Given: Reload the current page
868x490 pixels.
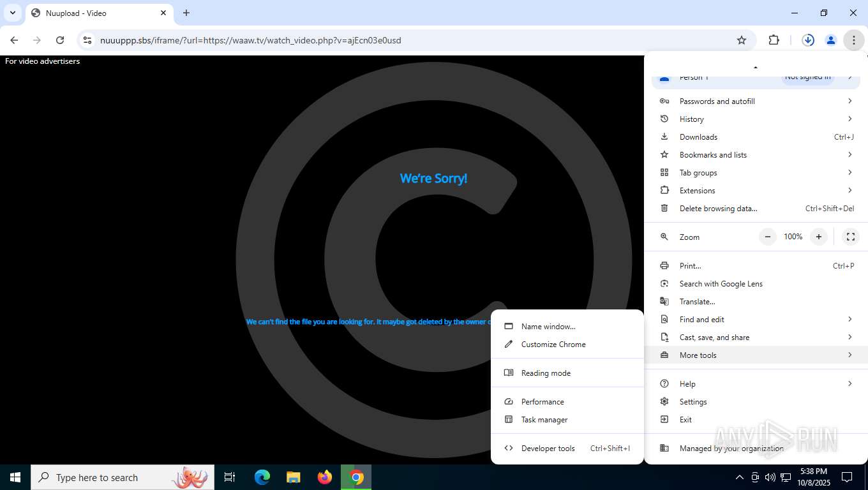Looking at the screenshot, I should point(60,40).
